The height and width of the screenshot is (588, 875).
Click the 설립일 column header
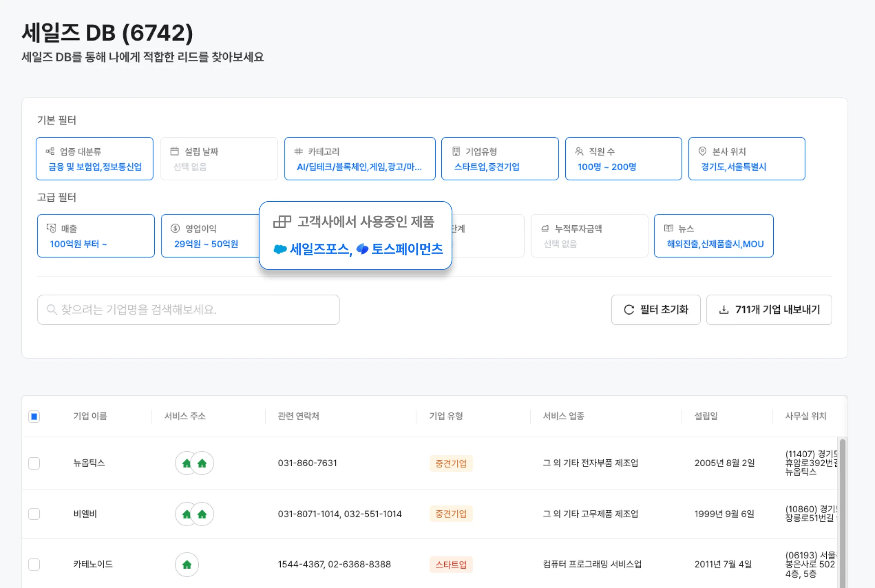pos(706,416)
